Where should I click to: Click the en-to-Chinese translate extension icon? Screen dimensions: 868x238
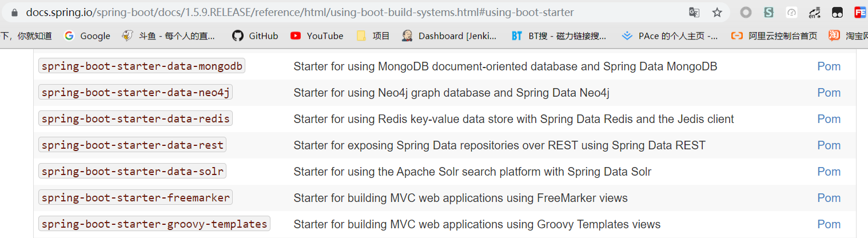point(815,12)
